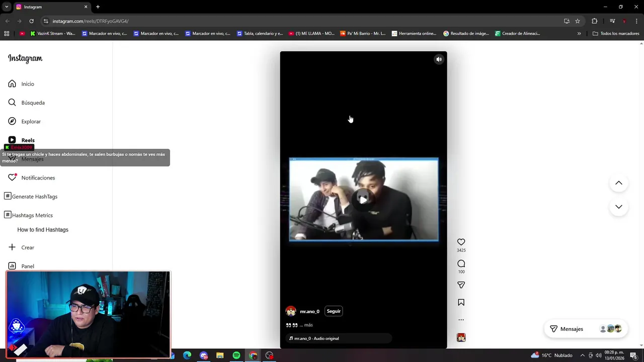Play the reel video center button

[x=363, y=199]
